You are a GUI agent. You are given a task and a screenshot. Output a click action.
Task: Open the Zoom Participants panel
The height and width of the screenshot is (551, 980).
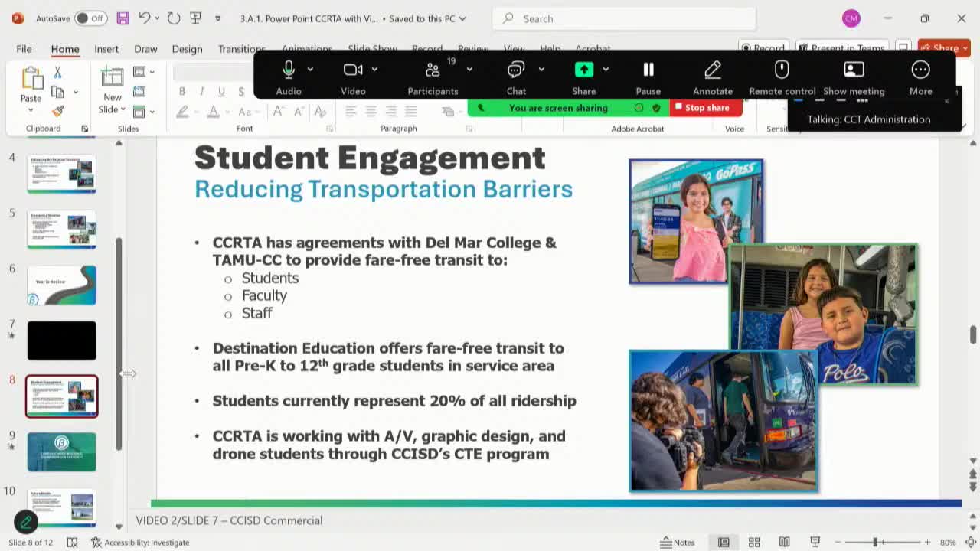[433, 77]
